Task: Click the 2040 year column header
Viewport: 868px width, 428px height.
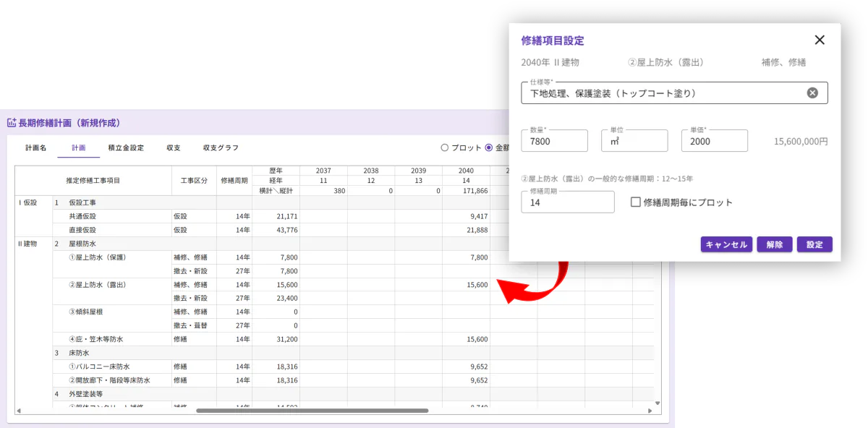Action: (x=466, y=171)
